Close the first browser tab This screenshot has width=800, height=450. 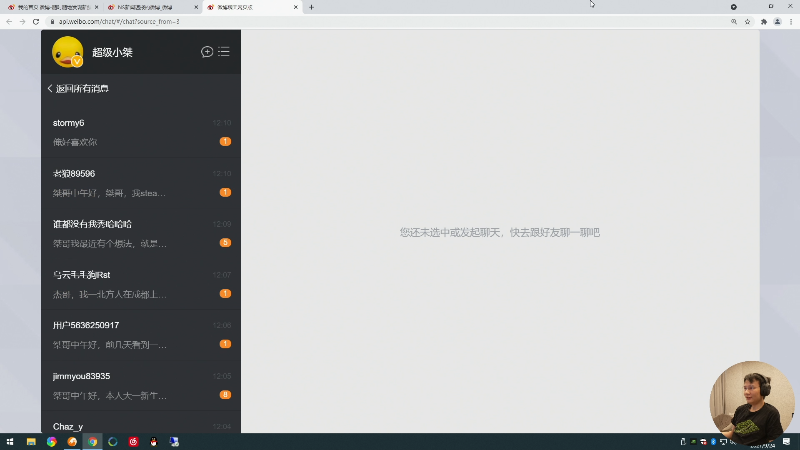point(96,7)
